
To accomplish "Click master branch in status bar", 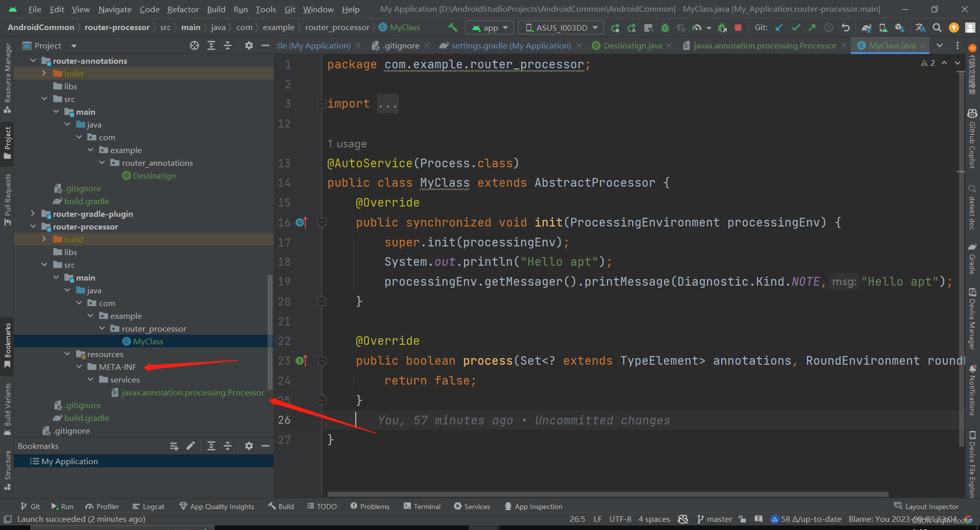I will pyautogui.click(x=715, y=519).
